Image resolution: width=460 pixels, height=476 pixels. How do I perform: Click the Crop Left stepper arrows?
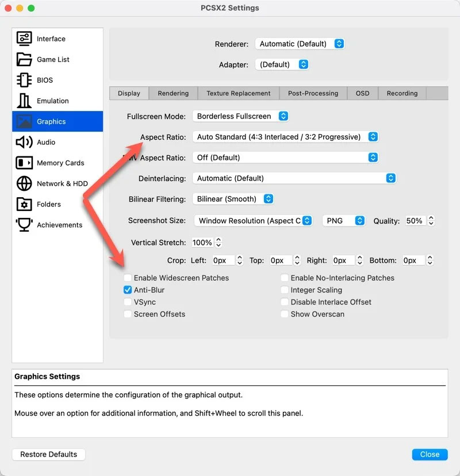point(240,260)
